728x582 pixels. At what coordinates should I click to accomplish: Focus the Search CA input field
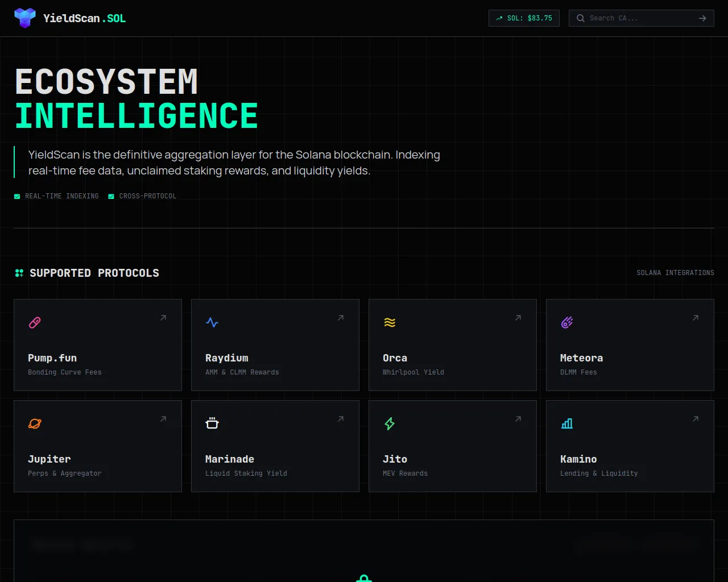pyautogui.click(x=640, y=18)
